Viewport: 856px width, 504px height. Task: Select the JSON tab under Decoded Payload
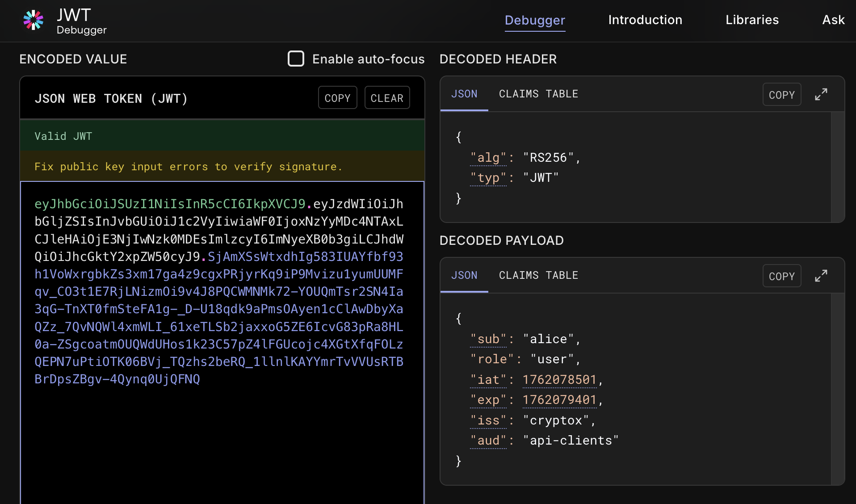[464, 275]
